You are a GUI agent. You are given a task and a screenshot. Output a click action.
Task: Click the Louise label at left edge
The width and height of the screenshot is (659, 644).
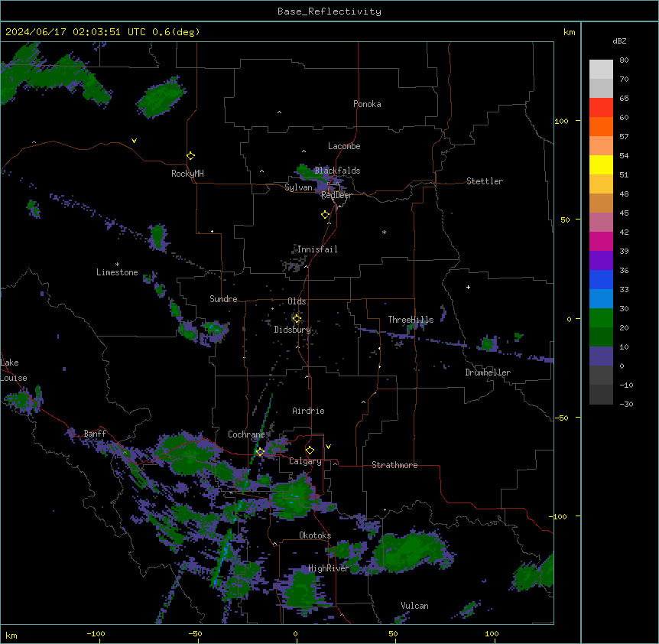pyautogui.click(x=14, y=378)
